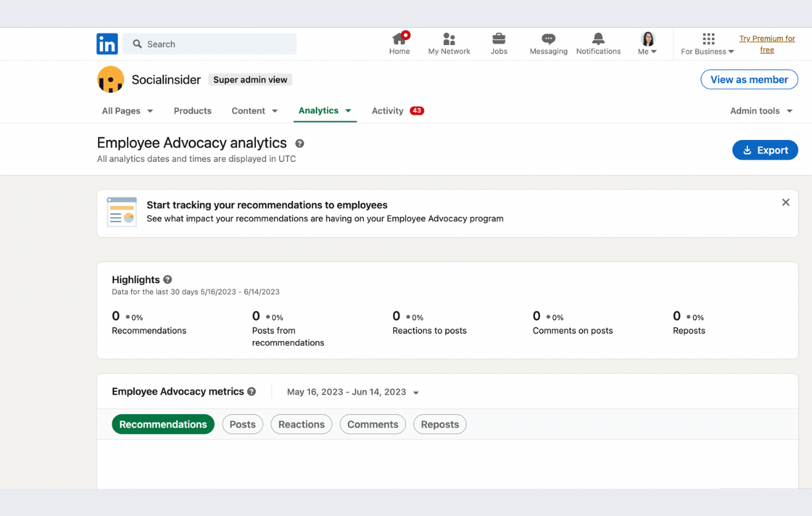The width and height of the screenshot is (812, 516).
Task: Select the Comments metric pill
Action: point(372,424)
